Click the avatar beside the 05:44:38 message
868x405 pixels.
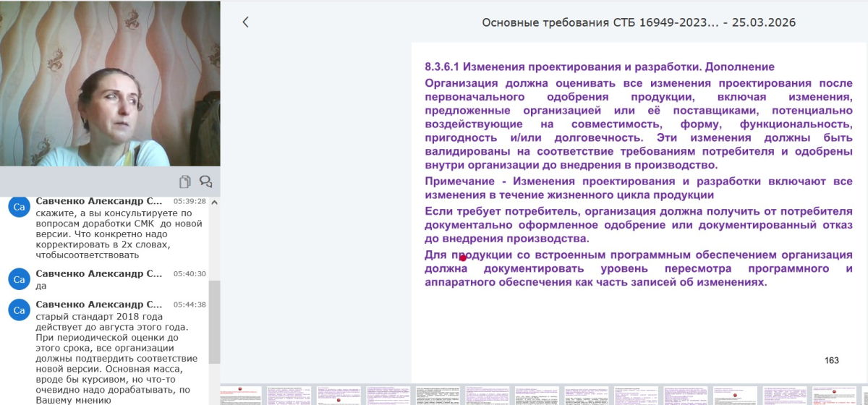19,310
